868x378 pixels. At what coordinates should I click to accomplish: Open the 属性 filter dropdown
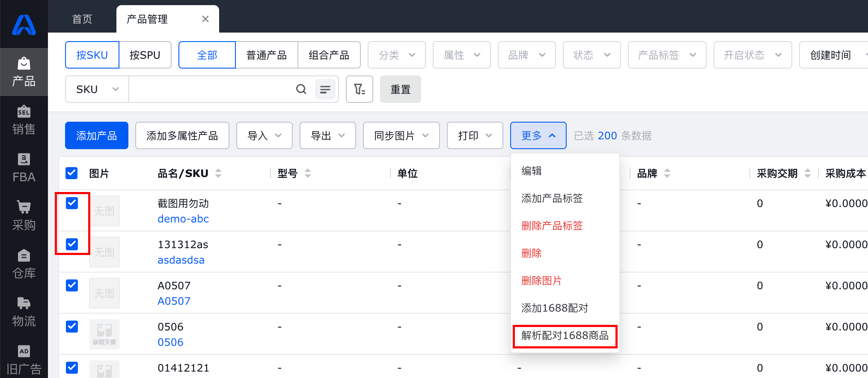point(462,55)
